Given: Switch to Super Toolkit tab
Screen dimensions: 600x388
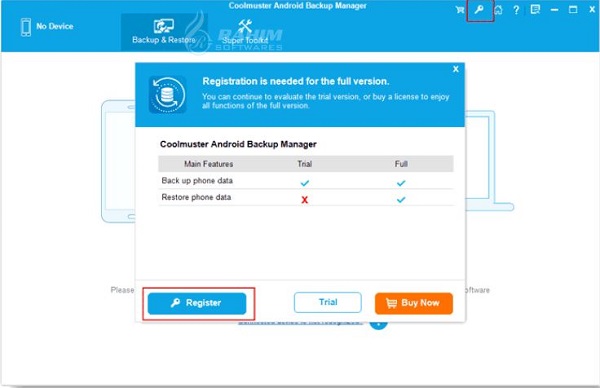Looking at the screenshot, I should [245, 32].
